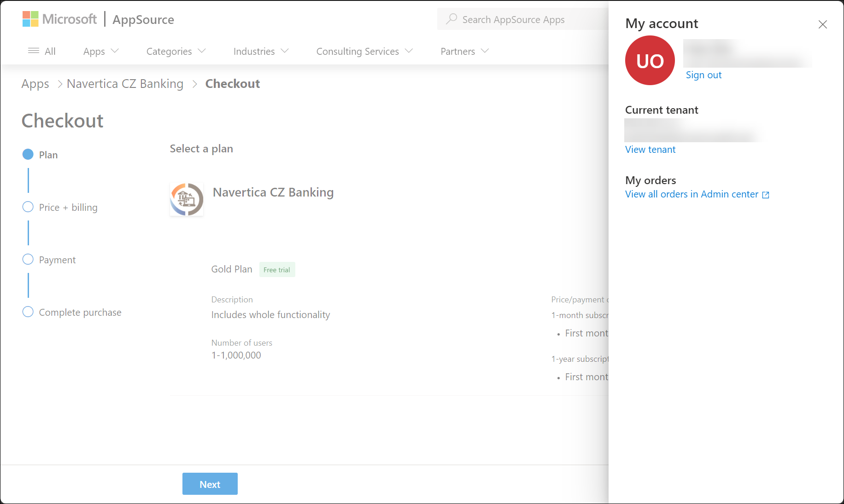844x504 pixels.
Task: Close the My account panel
Action: [822, 24]
